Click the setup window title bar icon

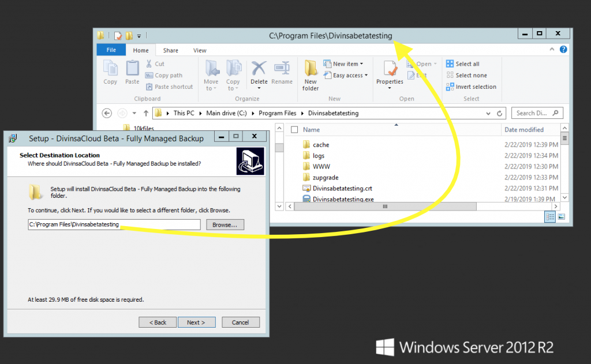(13, 138)
